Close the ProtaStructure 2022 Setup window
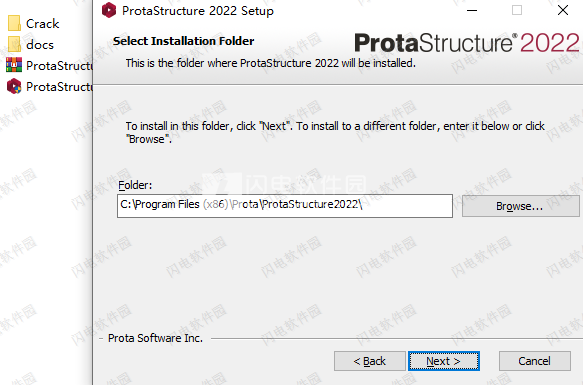Image resolution: width=583 pixels, height=385 pixels. coord(563,10)
